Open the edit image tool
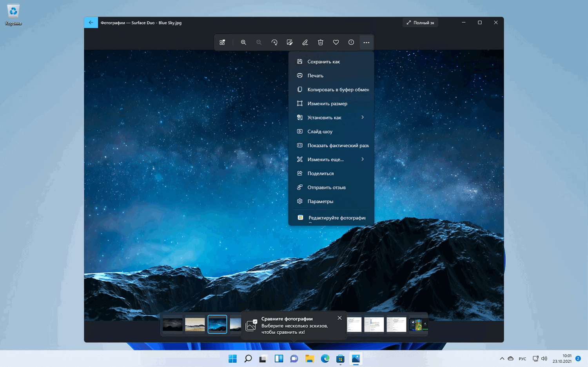 [x=290, y=42]
